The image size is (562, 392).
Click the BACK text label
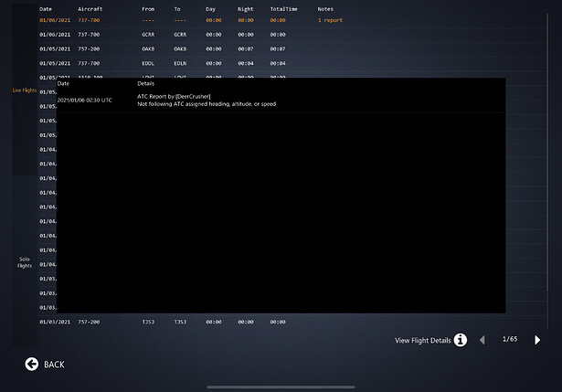click(54, 365)
